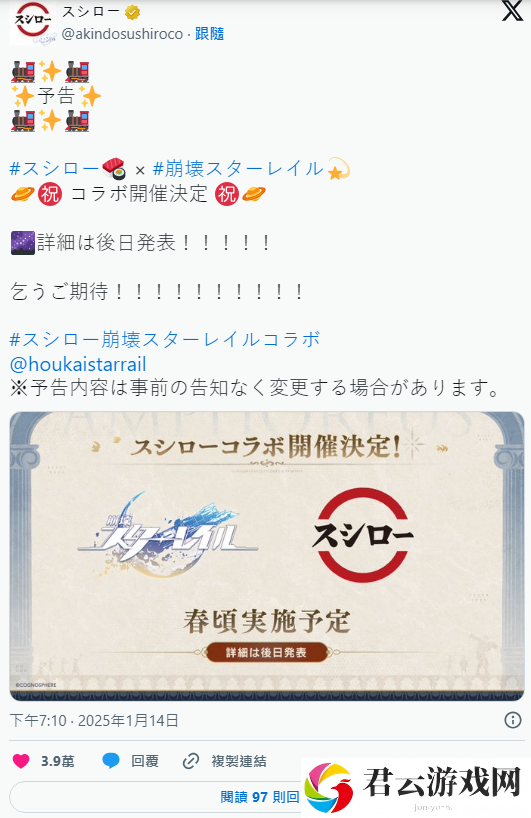Screen dimensions: 531x818
Task: Open the collaboration announcement image
Action: pyautogui.click(x=267, y=556)
